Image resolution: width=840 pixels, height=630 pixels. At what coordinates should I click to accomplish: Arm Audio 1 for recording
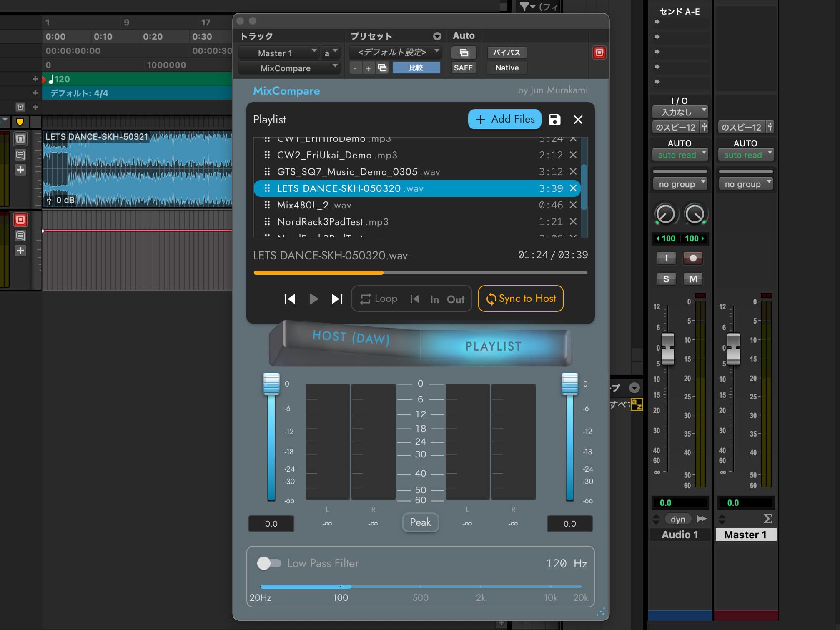692,258
